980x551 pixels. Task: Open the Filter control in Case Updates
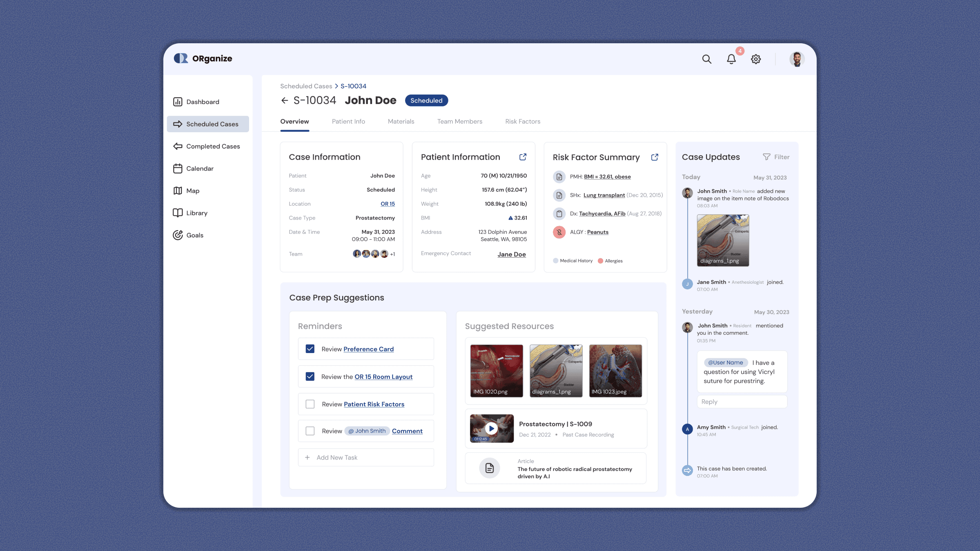coord(776,157)
